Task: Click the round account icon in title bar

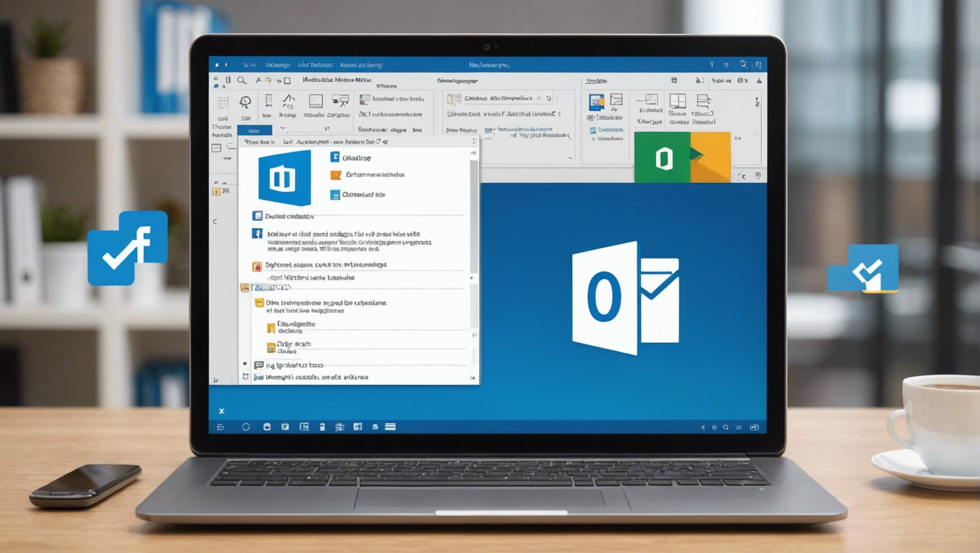Action: (743, 64)
